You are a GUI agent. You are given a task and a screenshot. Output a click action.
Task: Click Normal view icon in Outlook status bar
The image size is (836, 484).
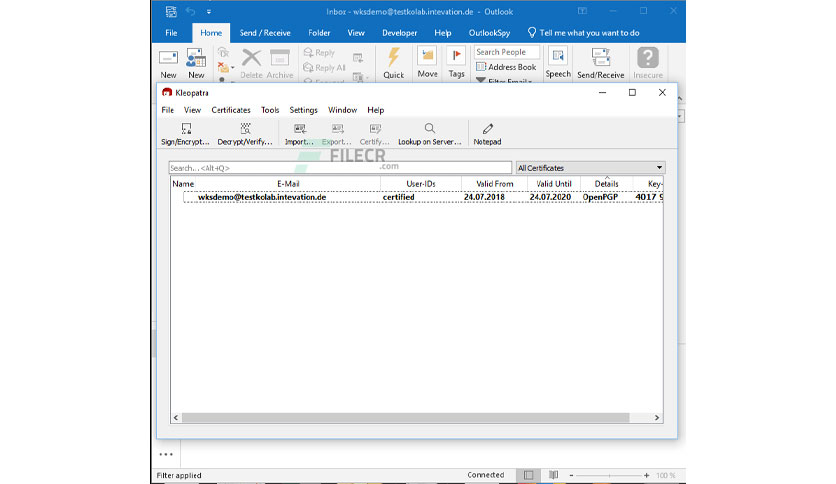(528, 475)
